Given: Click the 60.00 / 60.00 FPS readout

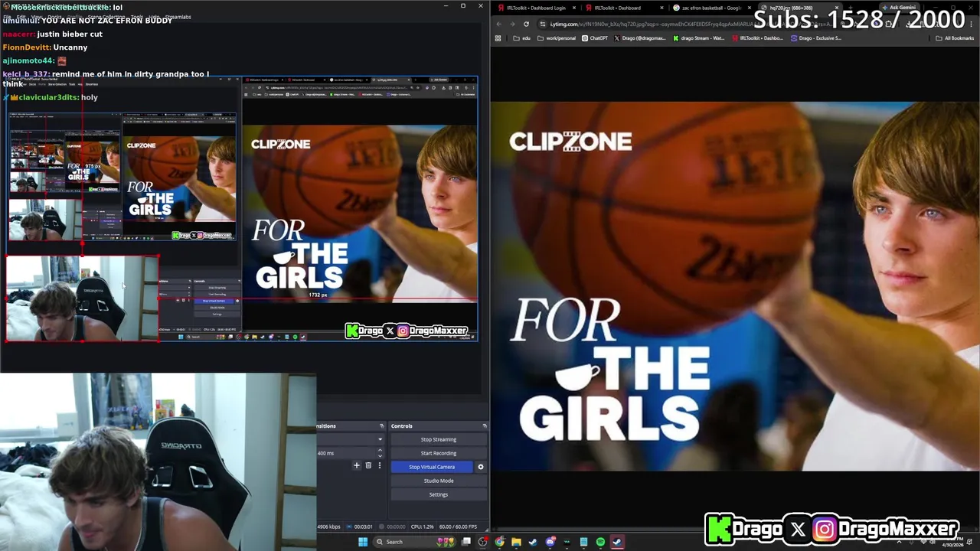Looking at the screenshot, I should click(x=458, y=527).
